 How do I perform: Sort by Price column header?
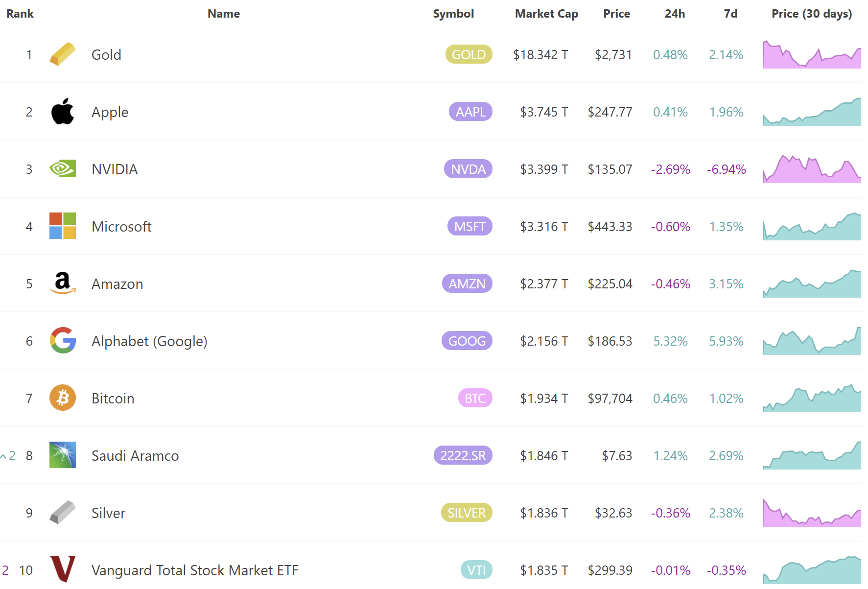pos(616,14)
